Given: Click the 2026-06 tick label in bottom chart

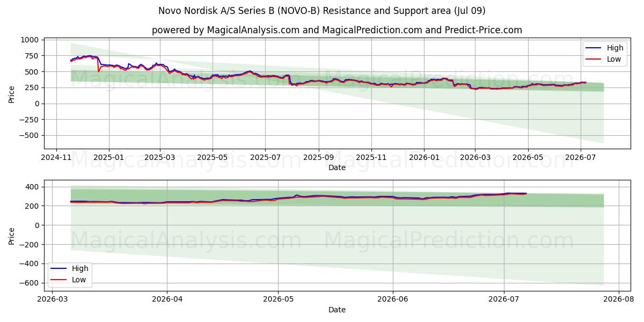Looking at the screenshot, I should point(393,299).
